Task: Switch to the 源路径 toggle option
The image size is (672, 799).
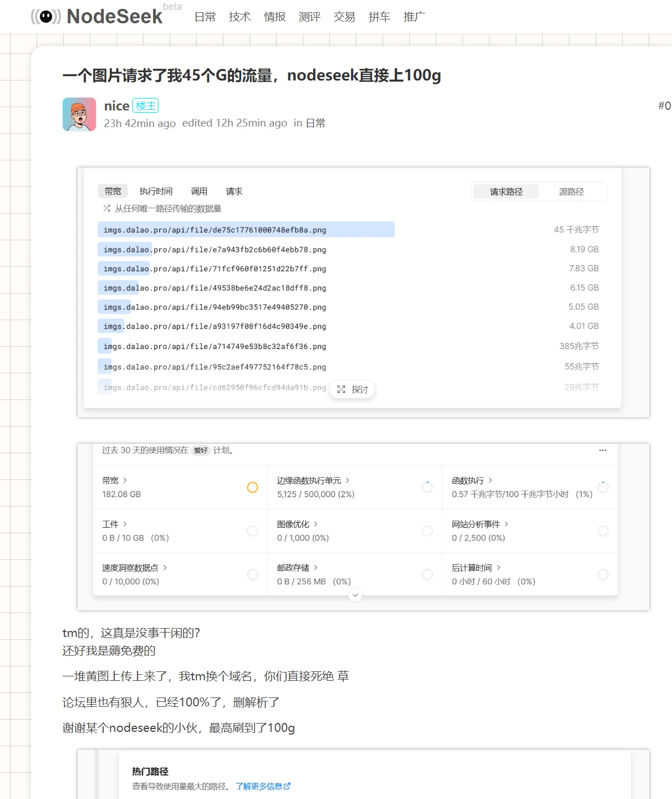Action: click(x=571, y=192)
